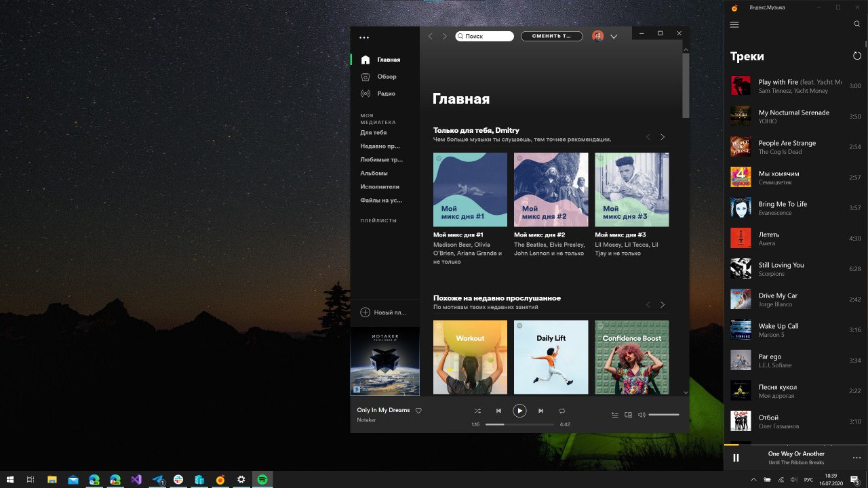Switch input language via РУС indicator
Screen dimensions: 868x488
click(808, 480)
